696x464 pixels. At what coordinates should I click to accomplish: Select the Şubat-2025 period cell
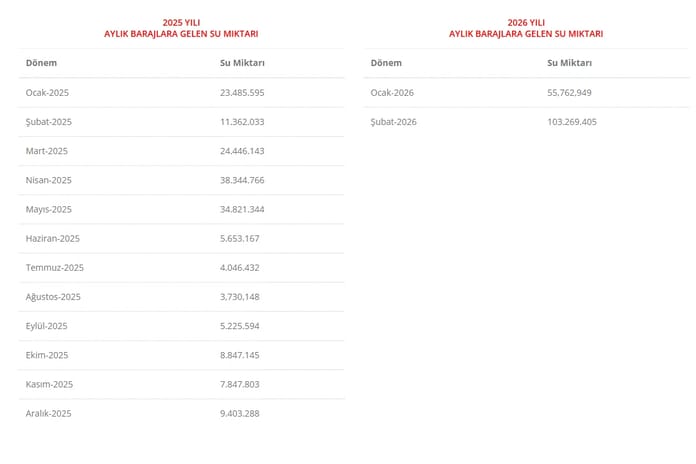49,121
